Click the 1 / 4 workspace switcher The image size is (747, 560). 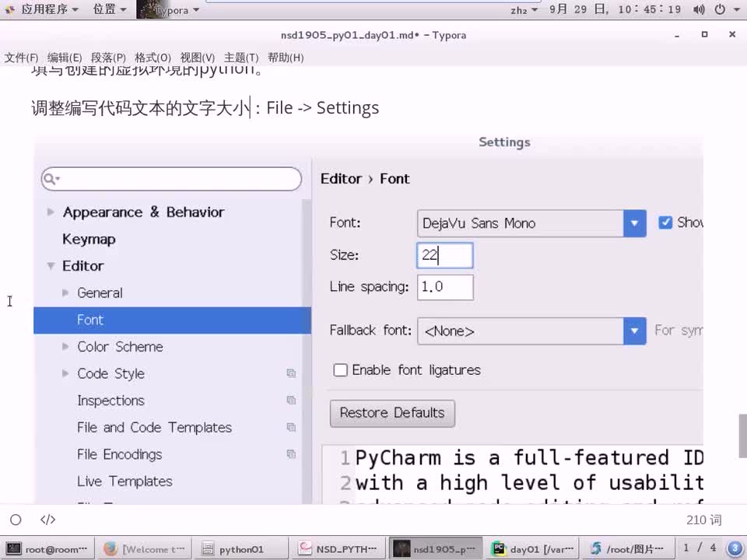coord(700,548)
